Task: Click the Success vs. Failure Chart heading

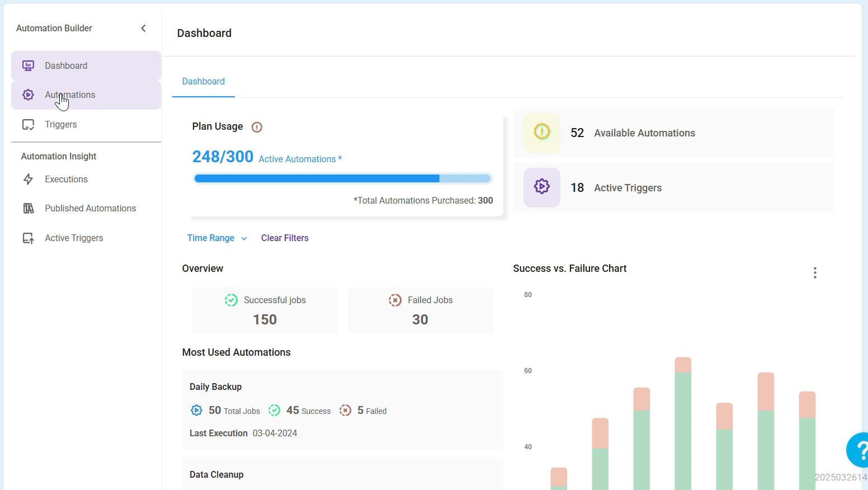Action: click(x=570, y=268)
